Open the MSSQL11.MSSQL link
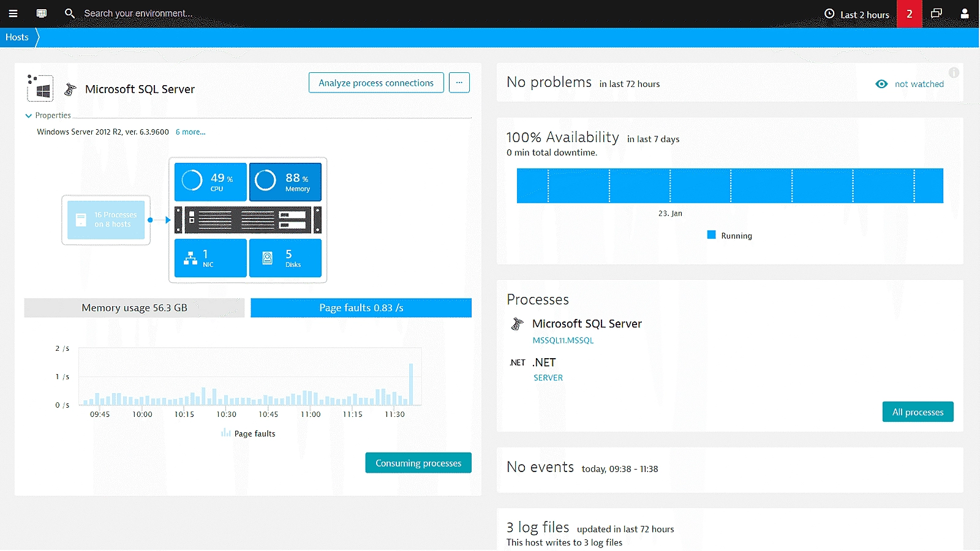The height and width of the screenshot is (551, 980). click(563, 340)
